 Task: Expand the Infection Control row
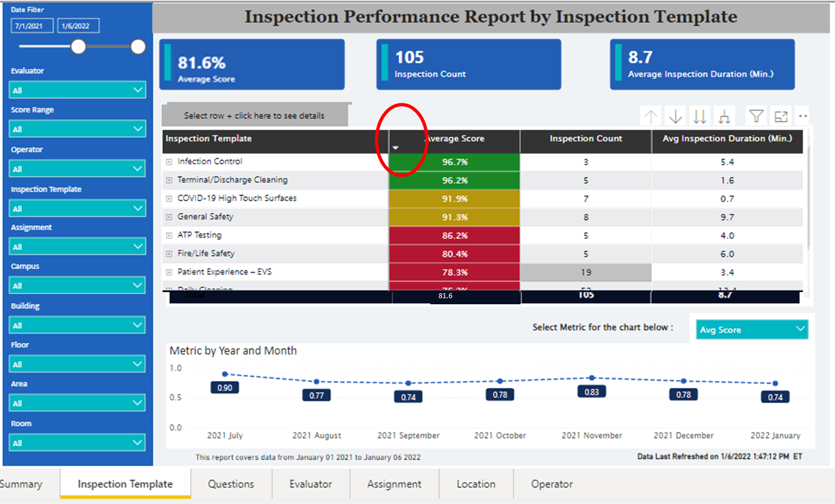coord(169,161)
